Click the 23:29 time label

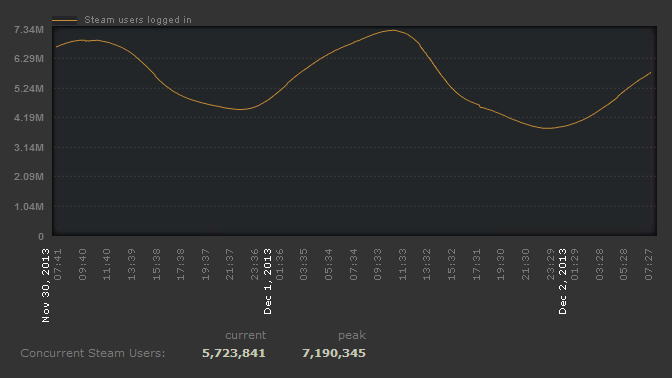(x=551, y=264)
